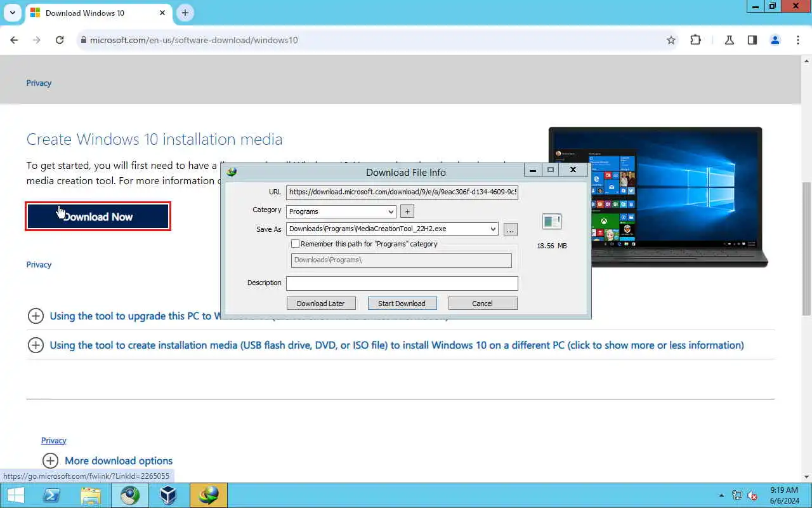Click Internet Download Manager taskbar icon
Viewport: 812px width, 508px height.
coord(209,495)
